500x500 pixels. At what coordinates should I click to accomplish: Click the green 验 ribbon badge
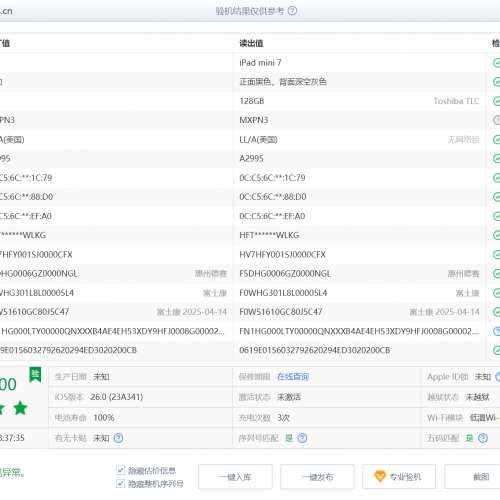tap(35, 375)
